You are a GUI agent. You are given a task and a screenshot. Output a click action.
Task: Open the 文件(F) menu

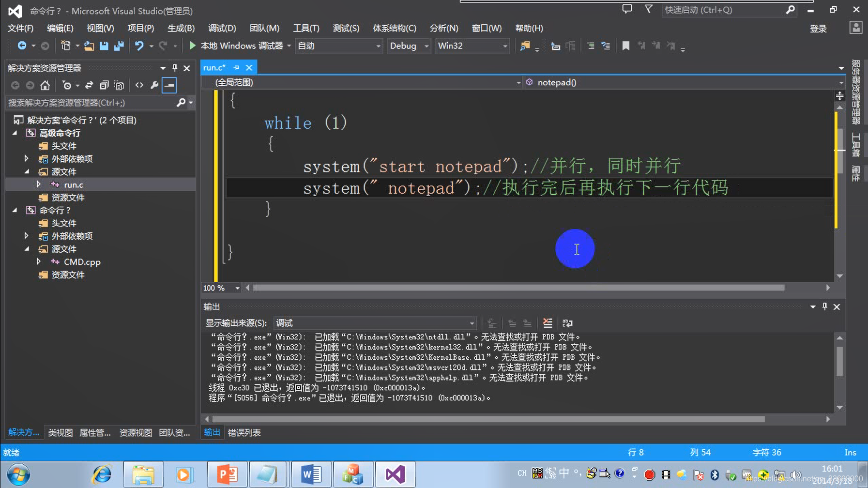20,28
